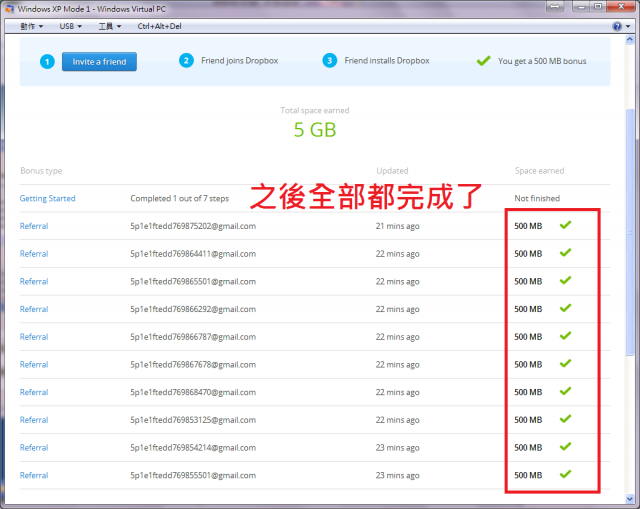Click the Invite a friend button
This screenshot has height=509, width=640.
tap(99, 62)
